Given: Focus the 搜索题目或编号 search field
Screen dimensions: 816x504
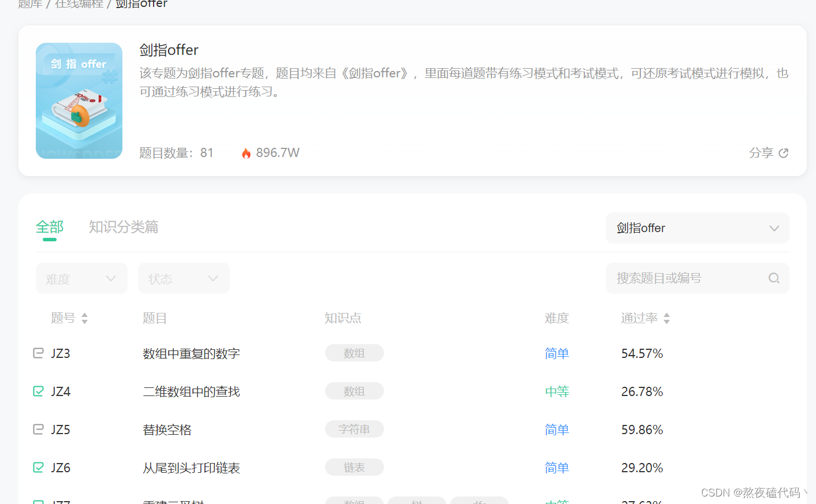Looking at the screenshot, I should [x=698, y=278].
